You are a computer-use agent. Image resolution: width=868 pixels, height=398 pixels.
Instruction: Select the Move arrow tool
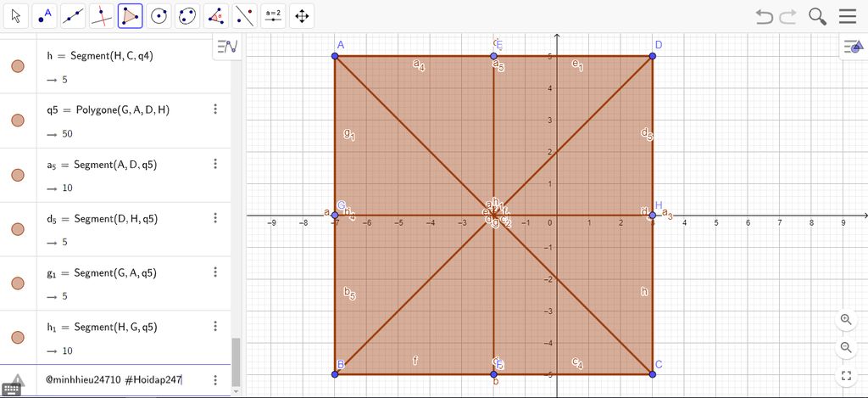click(x=16, y=16)
